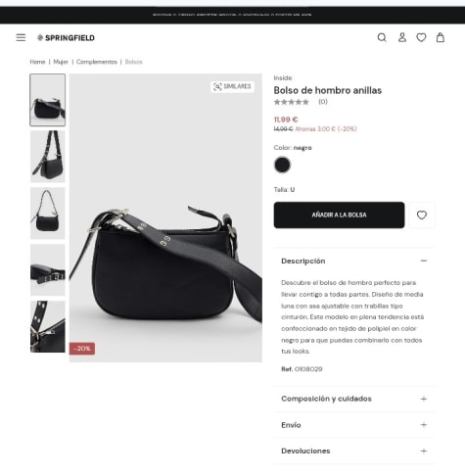Go to Mujer breadcrumb link

[x=61, y=62]
